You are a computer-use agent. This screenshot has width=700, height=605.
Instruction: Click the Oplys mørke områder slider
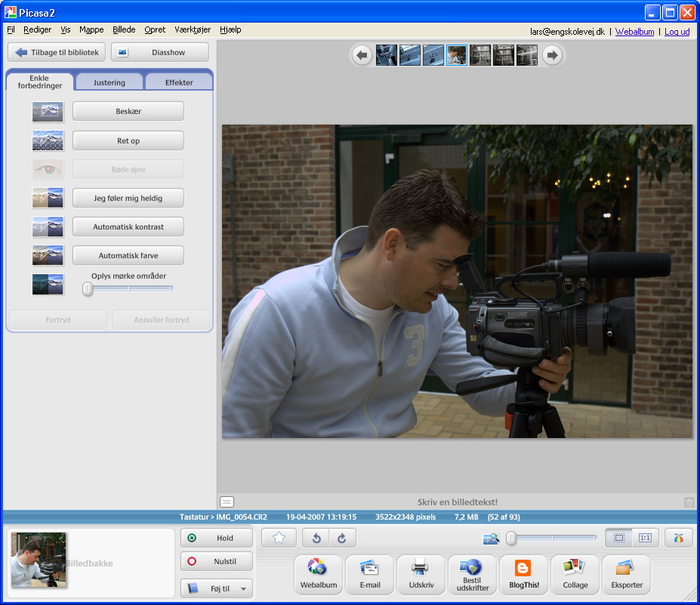[x=130, y=289]
